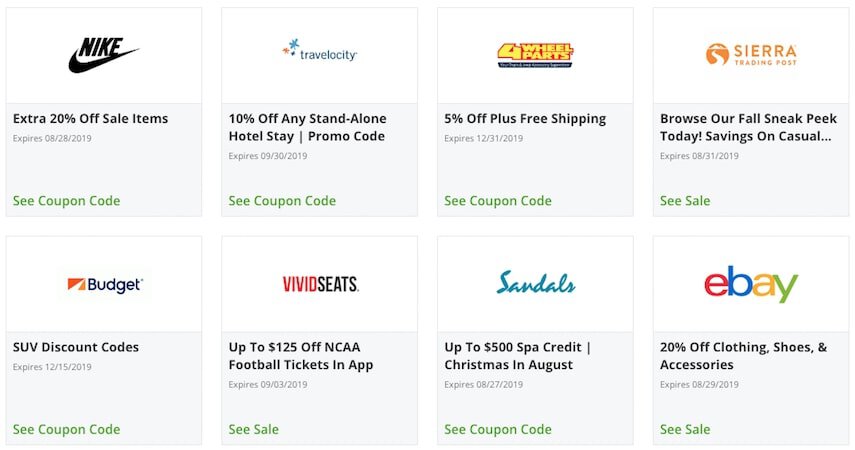The image size is (855, 450).
Task: Click the Sierra Trading Post logo
Action: tap(751, 55)
